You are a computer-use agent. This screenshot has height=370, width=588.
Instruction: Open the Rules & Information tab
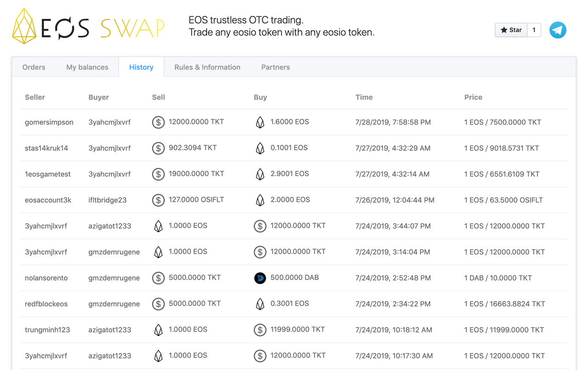tap(207, 67)
